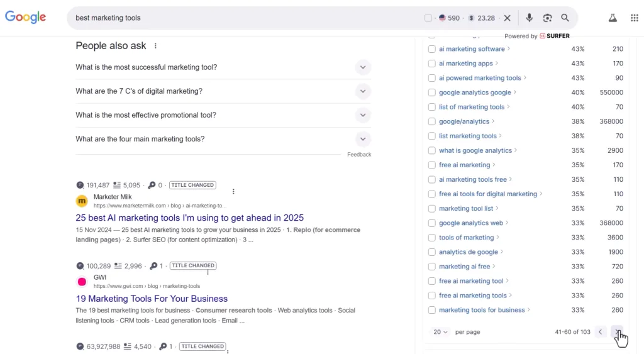Click word count icon showing 2,996
Image resolution: width=644 pixels, height=354 pixels.
[x=118, y=266]
